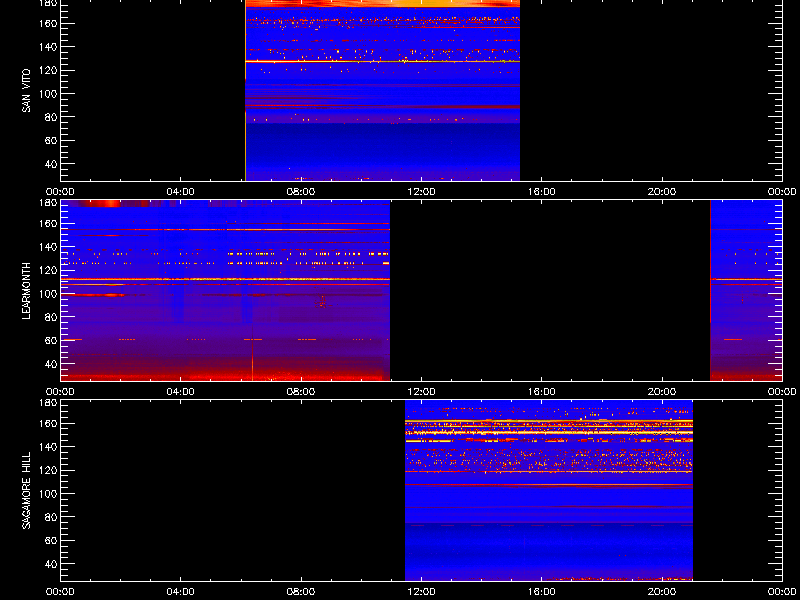The image size is (800, 600).
Task: Click the 80 label on Learmonth axis
Action: coord(51,317)
